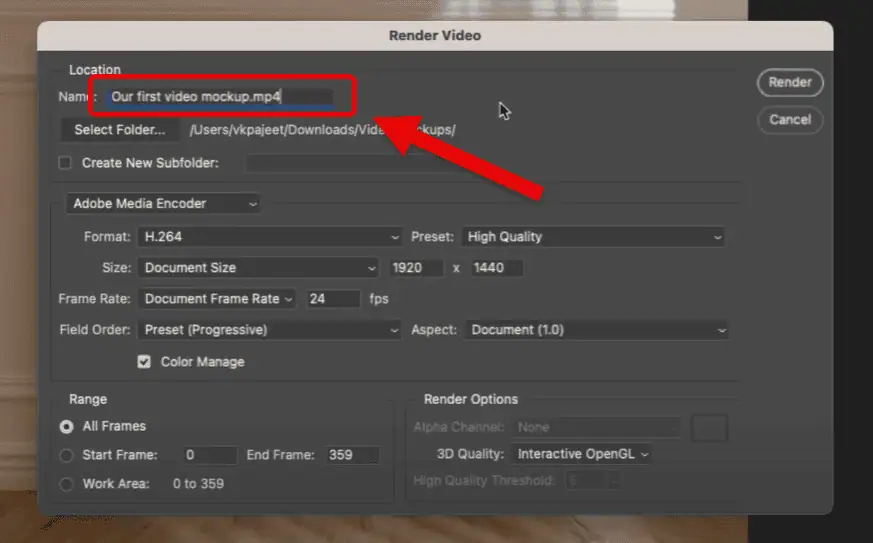Select the Start Frame radio button
The height and width of the screenshot is (543, 873).
pos(67,455)
